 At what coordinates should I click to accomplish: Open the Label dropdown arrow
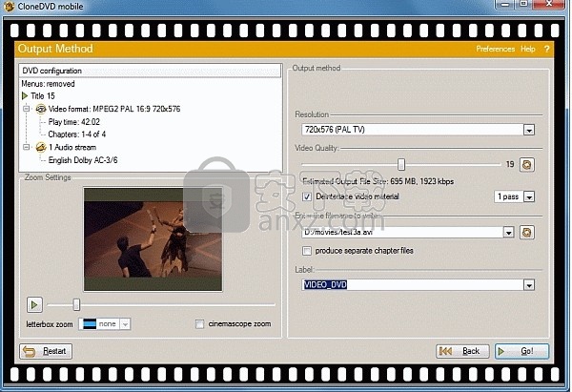[x=529, y=284]
